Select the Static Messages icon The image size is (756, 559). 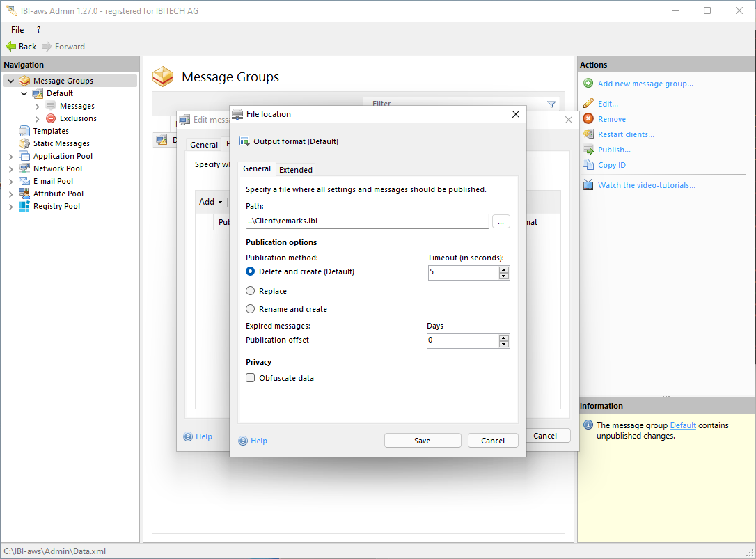click(x=24, y=143)
